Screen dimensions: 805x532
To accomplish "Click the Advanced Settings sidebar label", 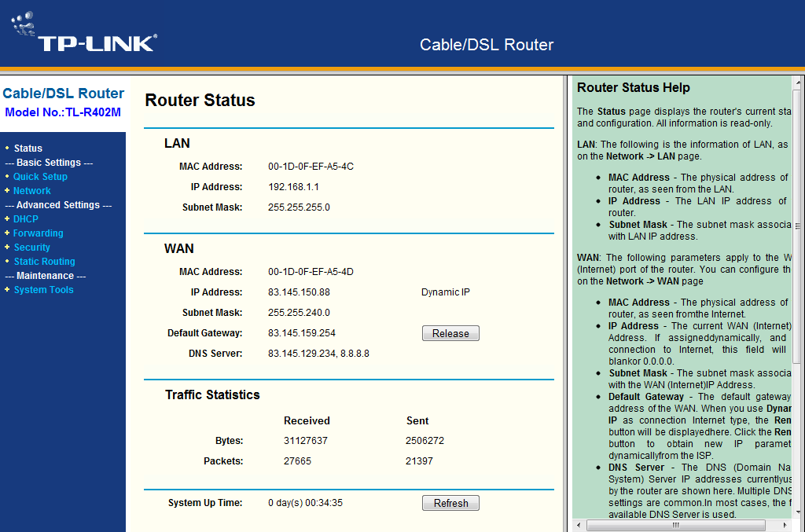I will tap(58, 205).
